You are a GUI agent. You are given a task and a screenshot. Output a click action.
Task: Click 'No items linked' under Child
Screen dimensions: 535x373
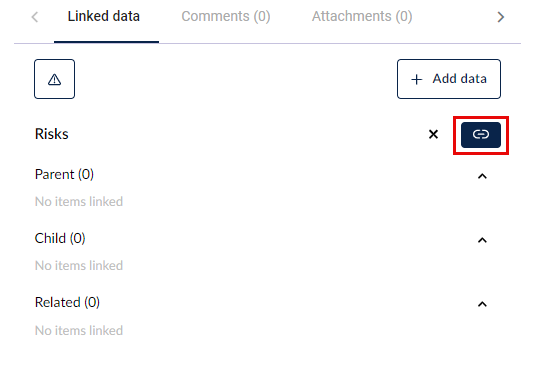pyautogui.click(x=79, y=266)
